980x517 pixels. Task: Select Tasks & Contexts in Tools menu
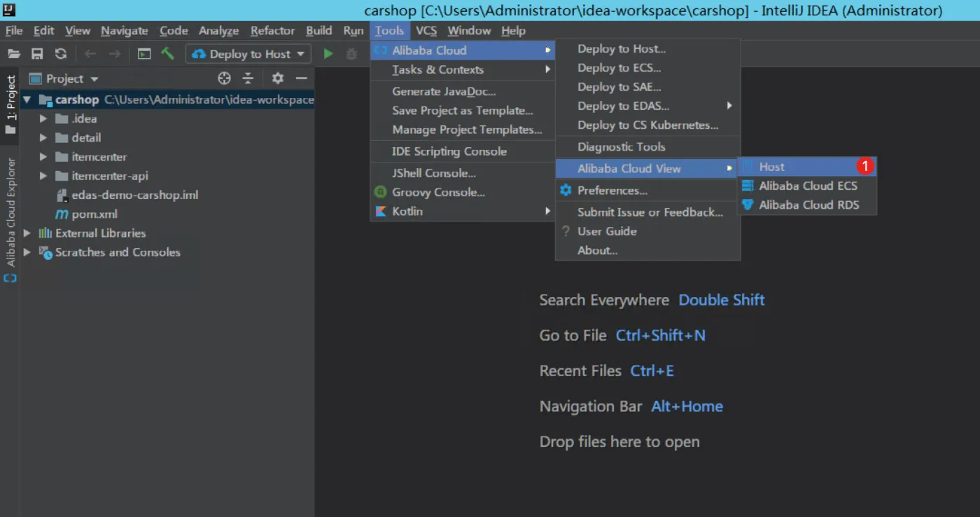point(463,69)
